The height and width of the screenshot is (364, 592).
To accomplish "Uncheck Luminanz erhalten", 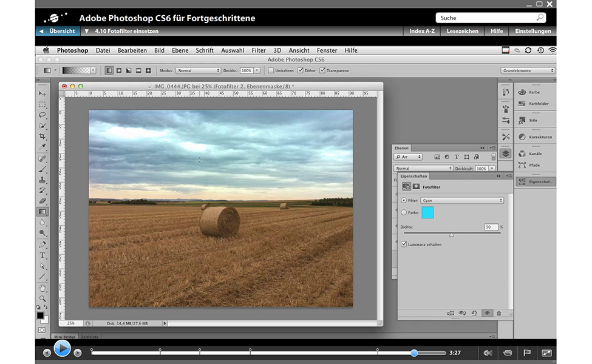I will point(404,244).
